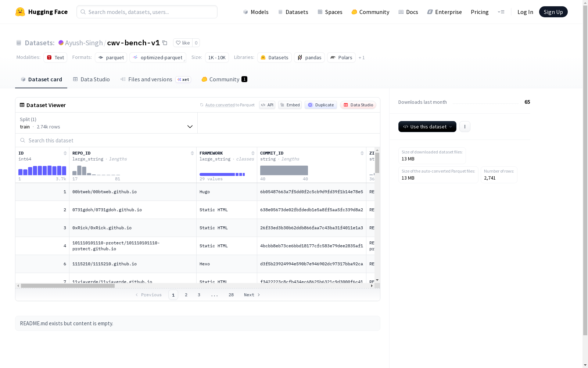Click the Log In link
The image size is (588, 368).
[525, 12]
